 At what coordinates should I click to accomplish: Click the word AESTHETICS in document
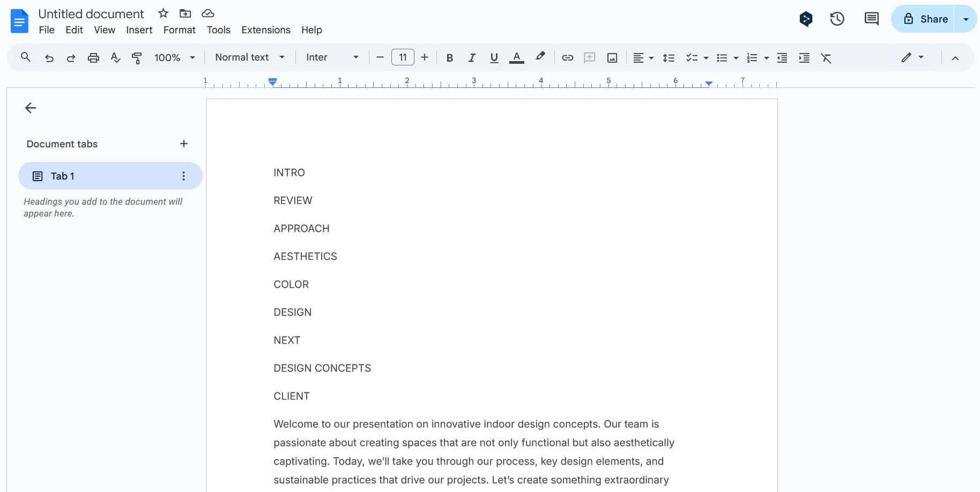tap(305, 256)
